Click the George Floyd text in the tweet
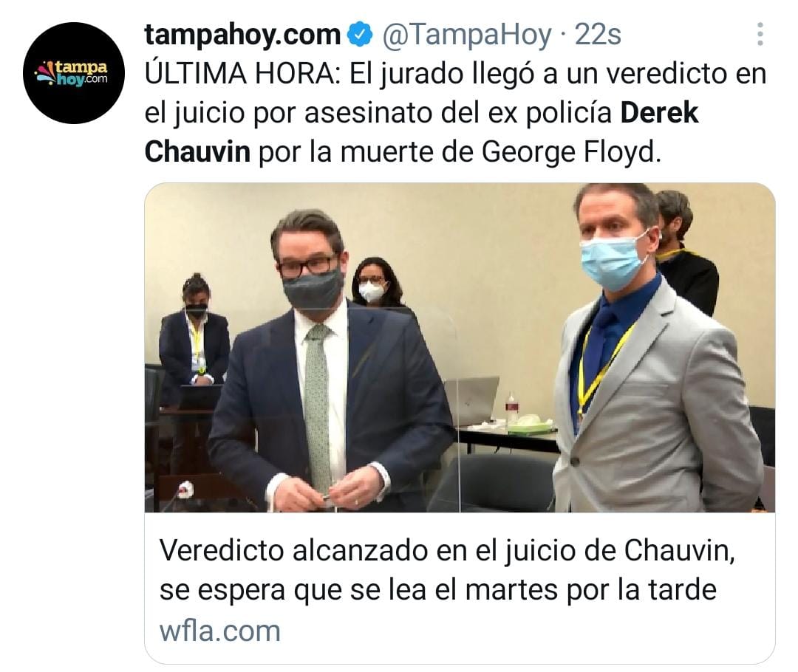 pyautogui.click(x=571, y=153)
